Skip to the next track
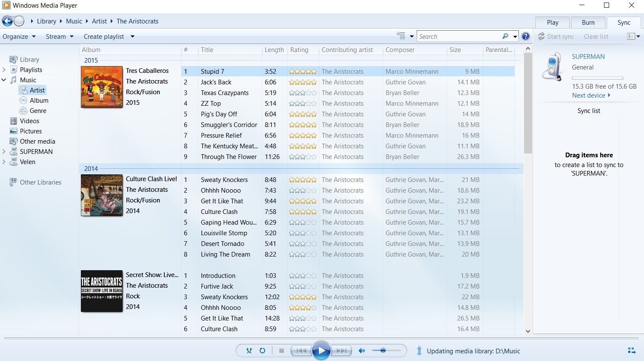 pyautogui.click(x=342, y=351)
